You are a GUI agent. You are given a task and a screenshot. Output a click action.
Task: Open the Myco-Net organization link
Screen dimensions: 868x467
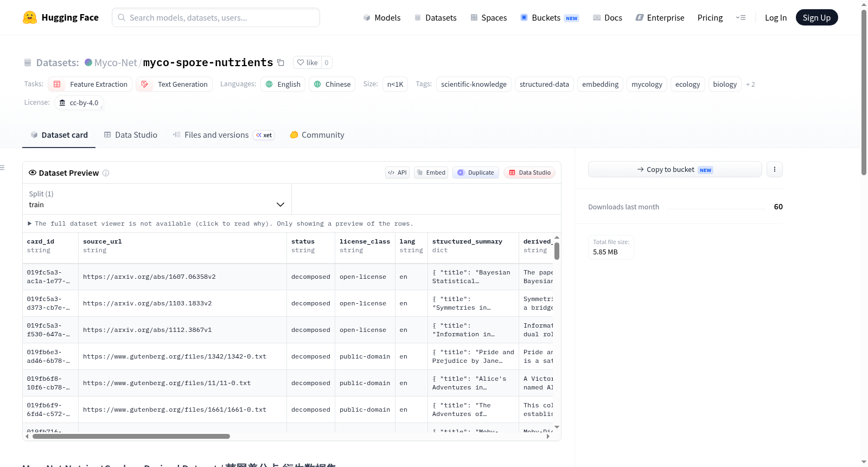coord(116,62)
